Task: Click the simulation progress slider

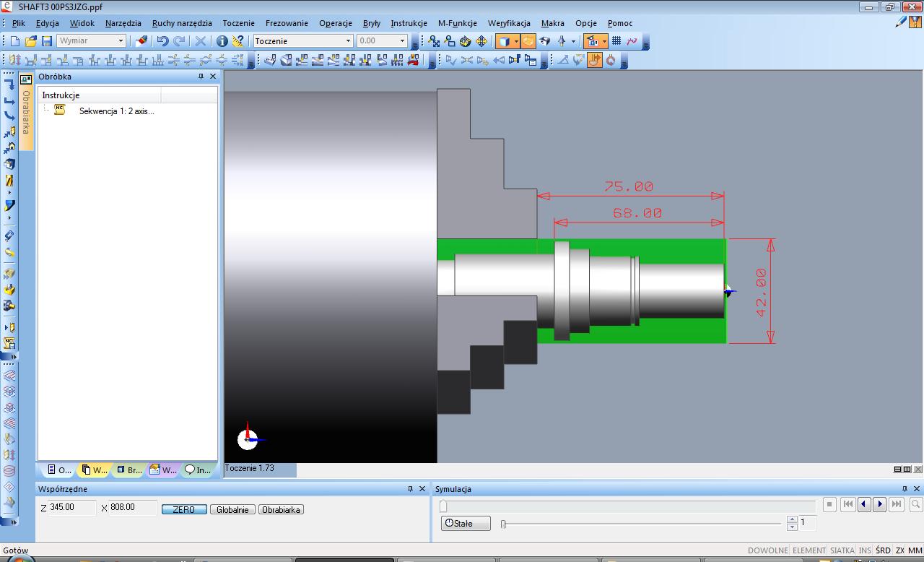Action: click(628, 506)
